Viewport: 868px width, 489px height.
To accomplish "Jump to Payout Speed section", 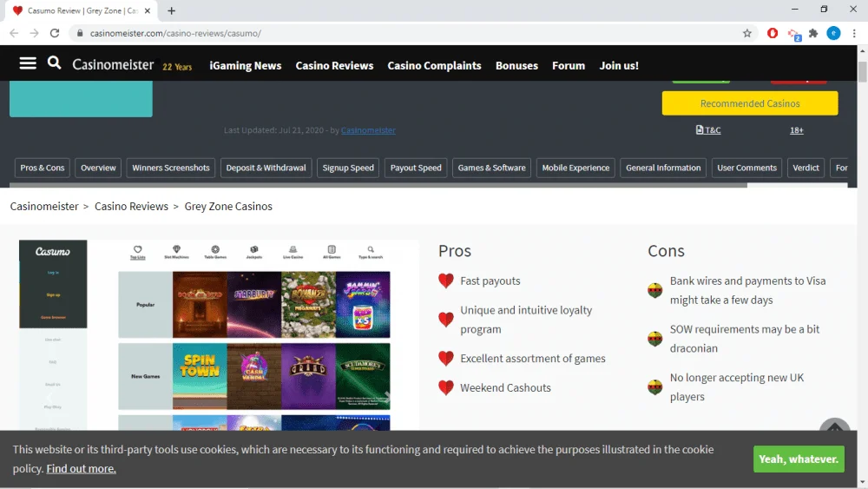I will point(416,168).
